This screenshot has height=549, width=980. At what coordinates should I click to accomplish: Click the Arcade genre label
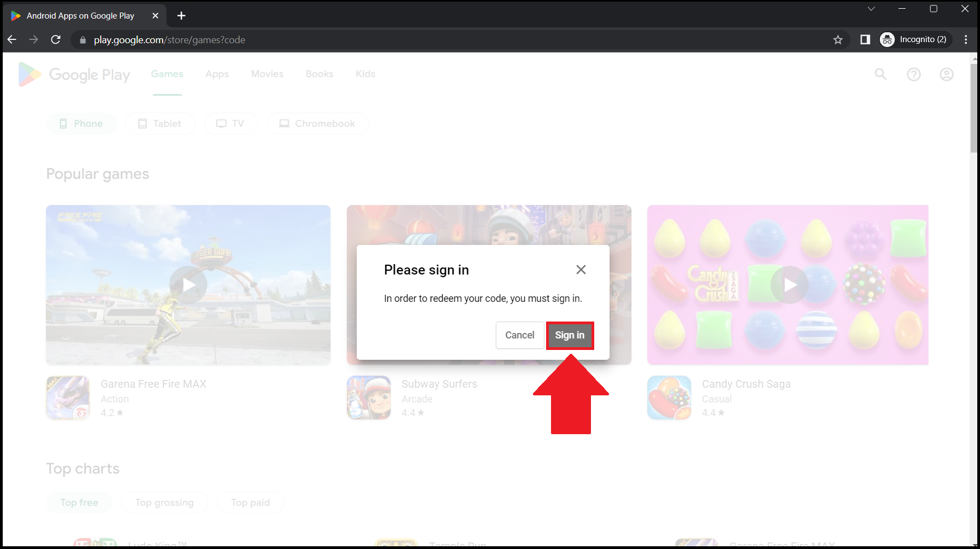tap(417, 399)
